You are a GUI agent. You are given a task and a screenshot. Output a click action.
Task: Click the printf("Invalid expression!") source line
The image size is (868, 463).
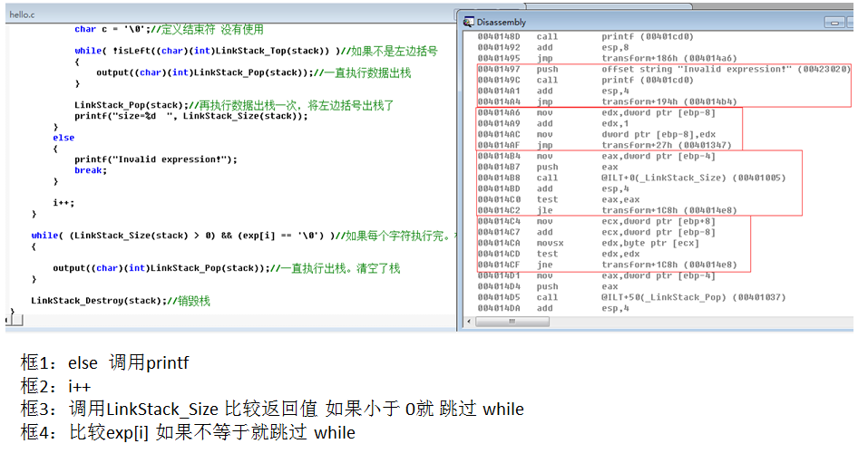(156, 159)
